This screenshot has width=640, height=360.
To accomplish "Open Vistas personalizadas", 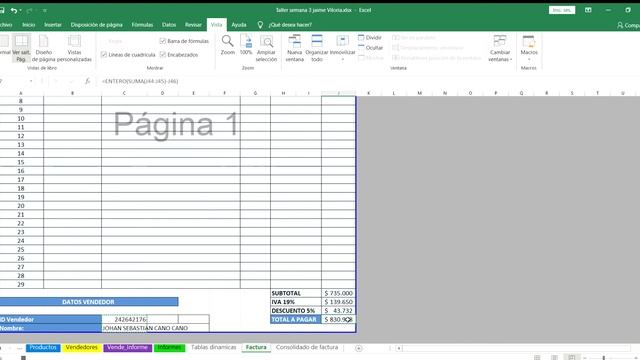I will click(x=74, y=48).
